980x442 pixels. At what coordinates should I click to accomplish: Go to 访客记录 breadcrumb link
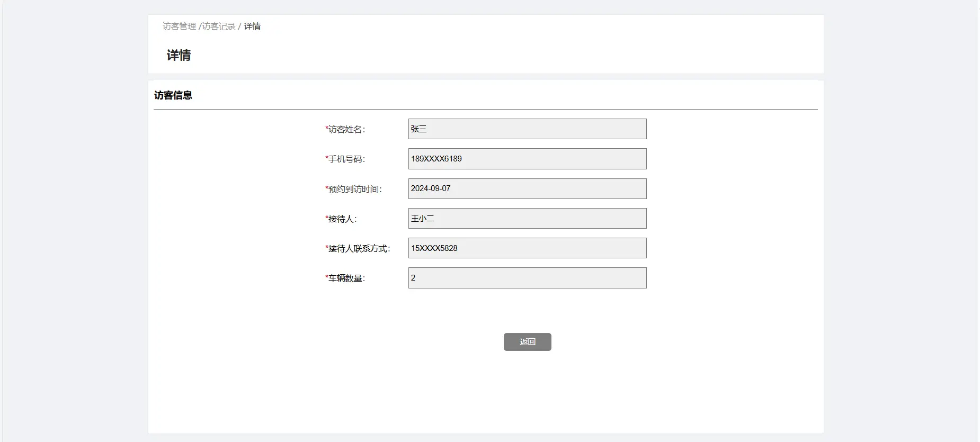tap(218, 26)
